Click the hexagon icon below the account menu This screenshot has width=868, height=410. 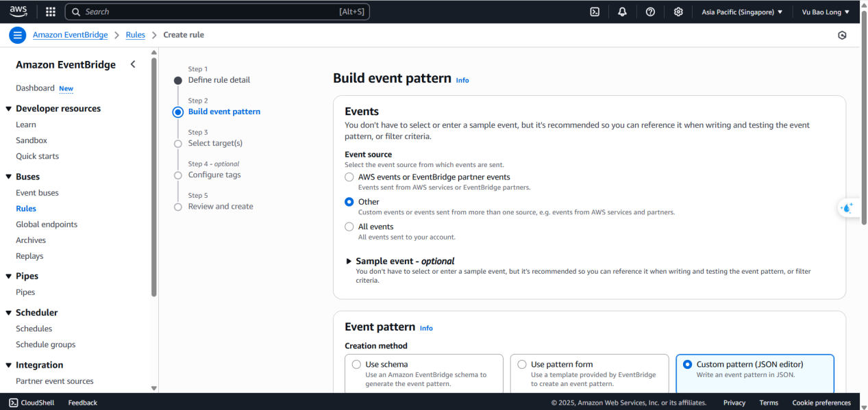pyautogui.click(x=842, y=35)
